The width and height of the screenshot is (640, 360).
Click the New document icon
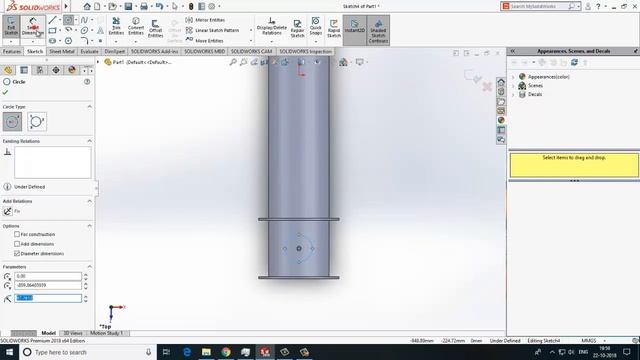[x=97, y=6]
